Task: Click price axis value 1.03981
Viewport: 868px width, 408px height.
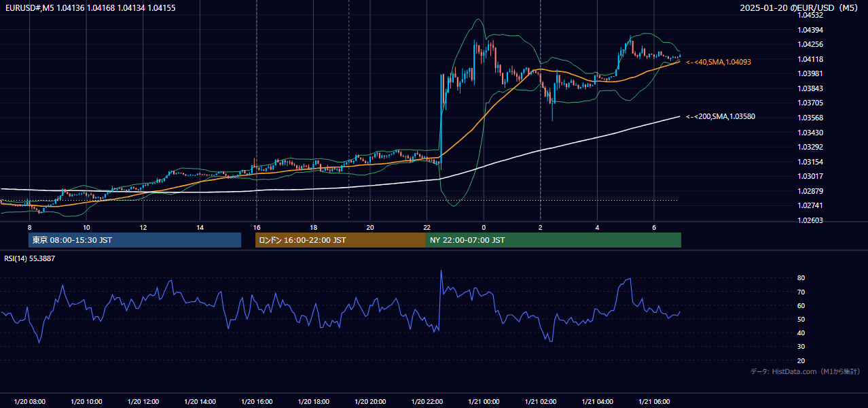Action: (811, 73)
